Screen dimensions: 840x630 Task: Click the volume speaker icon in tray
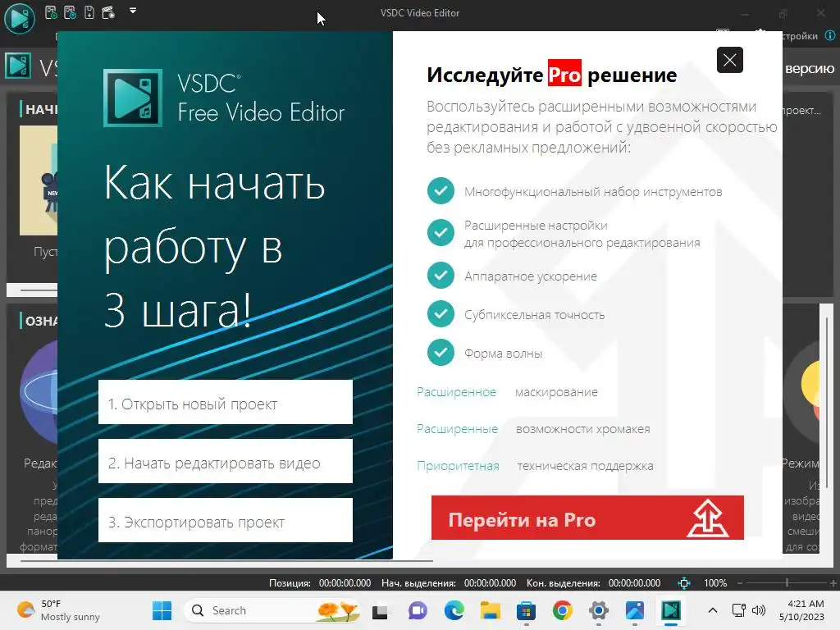pos(759,610)
